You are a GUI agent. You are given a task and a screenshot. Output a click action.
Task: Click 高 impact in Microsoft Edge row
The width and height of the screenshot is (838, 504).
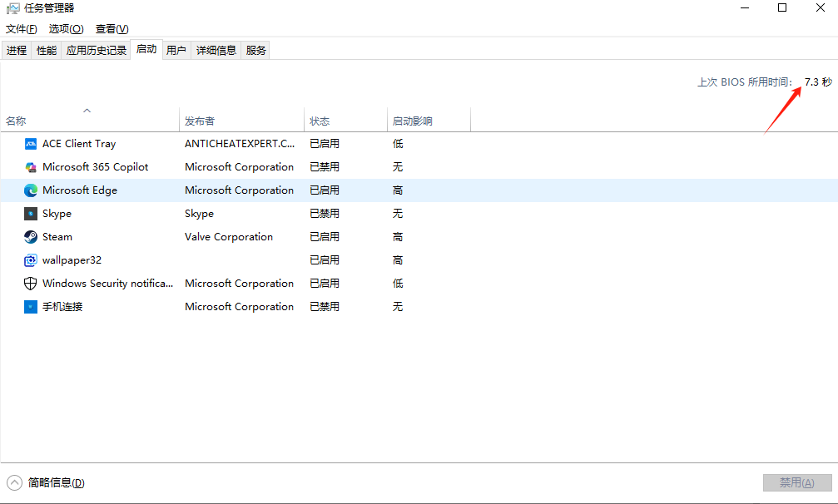[398, 190]
